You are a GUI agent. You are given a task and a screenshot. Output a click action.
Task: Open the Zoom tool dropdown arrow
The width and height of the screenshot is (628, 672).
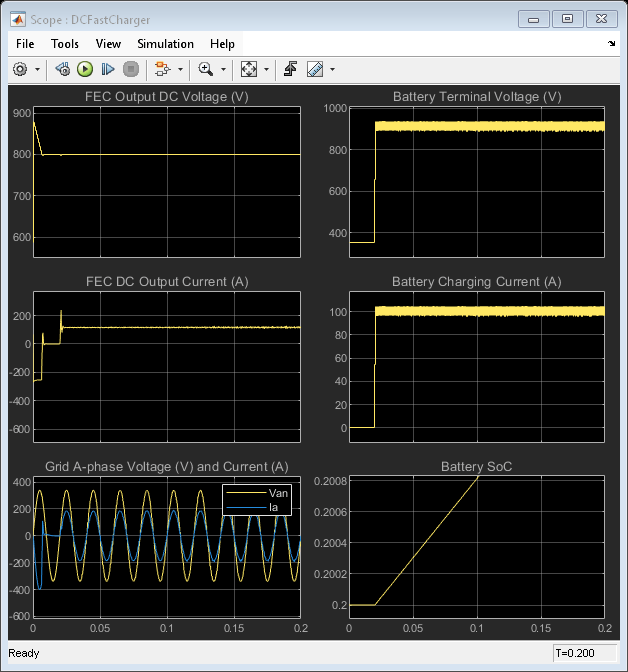tap(223, 69)
